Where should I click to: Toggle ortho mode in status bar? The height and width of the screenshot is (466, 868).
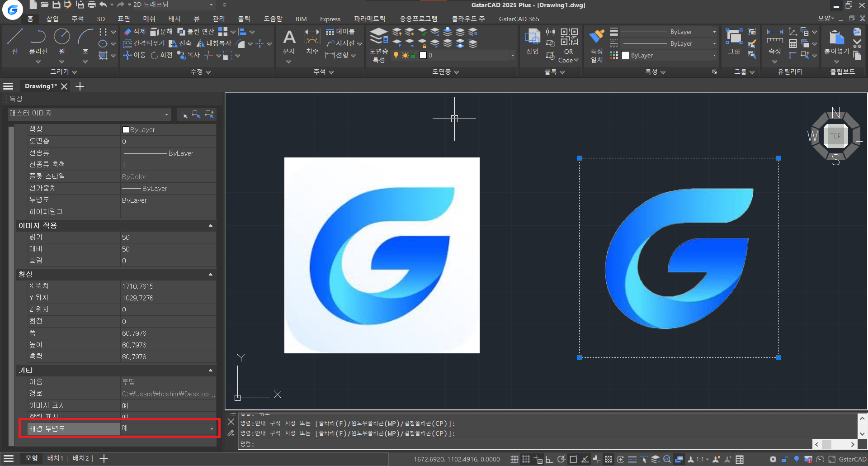coord(549,459)
